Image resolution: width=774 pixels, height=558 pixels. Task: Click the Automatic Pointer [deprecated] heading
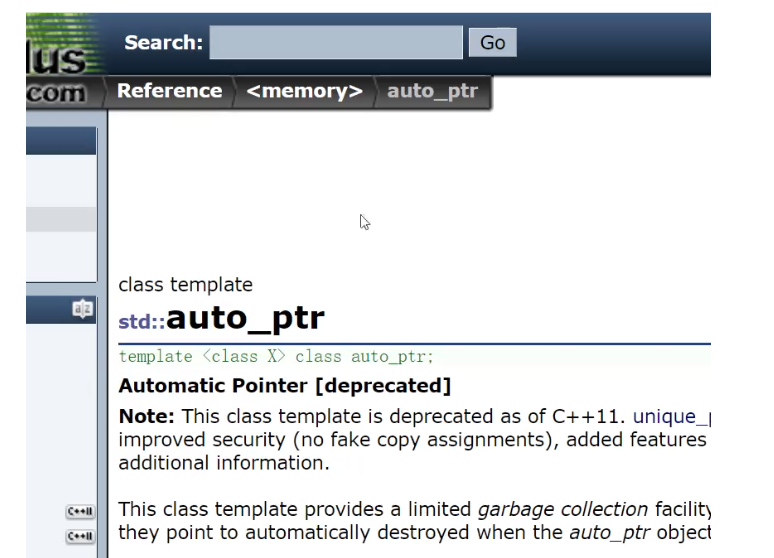(285, 386)
